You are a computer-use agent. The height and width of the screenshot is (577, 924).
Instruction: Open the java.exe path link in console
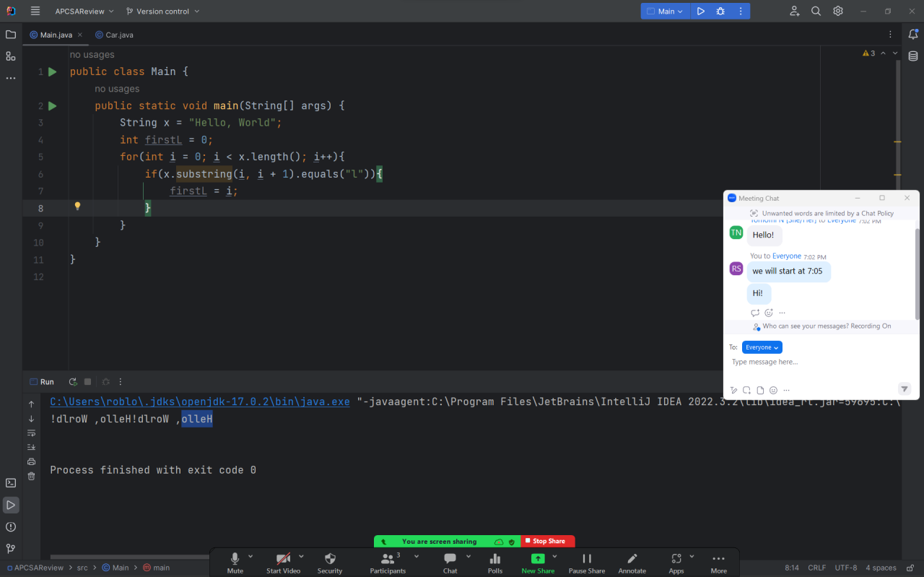[200, 402]
